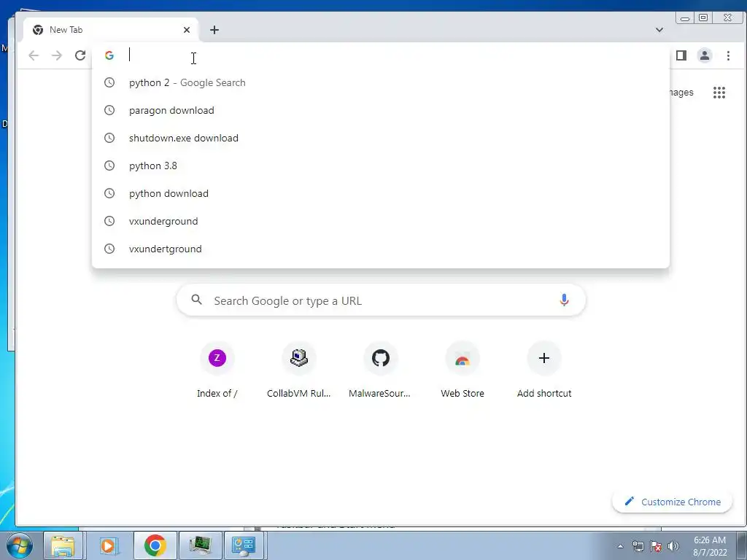747x560 pixels.
Task: Go forward using the forward arrow
Action: [x=57, y=55]
